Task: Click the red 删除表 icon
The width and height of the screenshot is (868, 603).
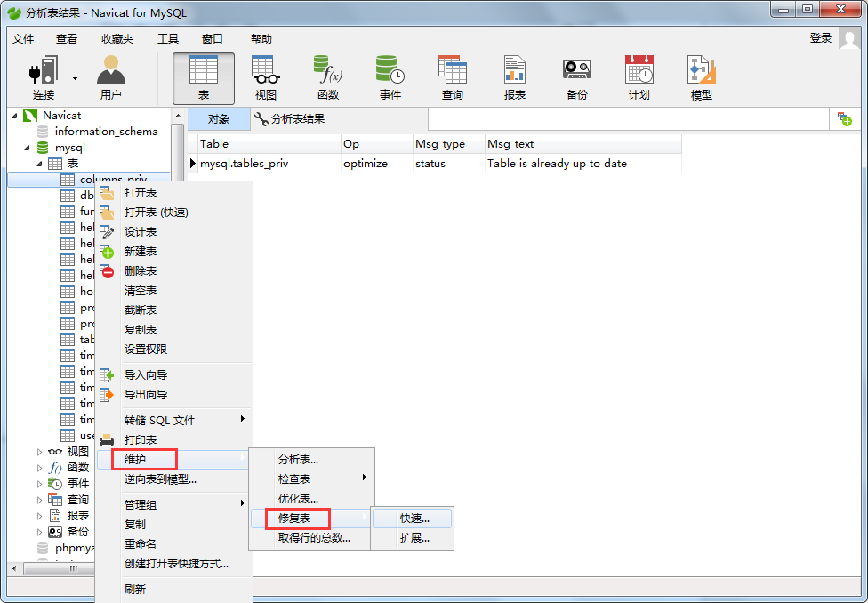Action: click(107, 270)
